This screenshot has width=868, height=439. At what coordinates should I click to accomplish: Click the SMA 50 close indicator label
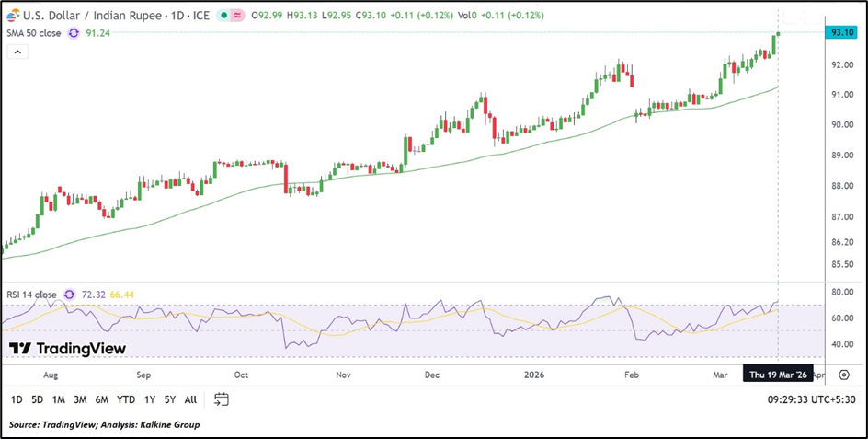(x=35, y=32)
